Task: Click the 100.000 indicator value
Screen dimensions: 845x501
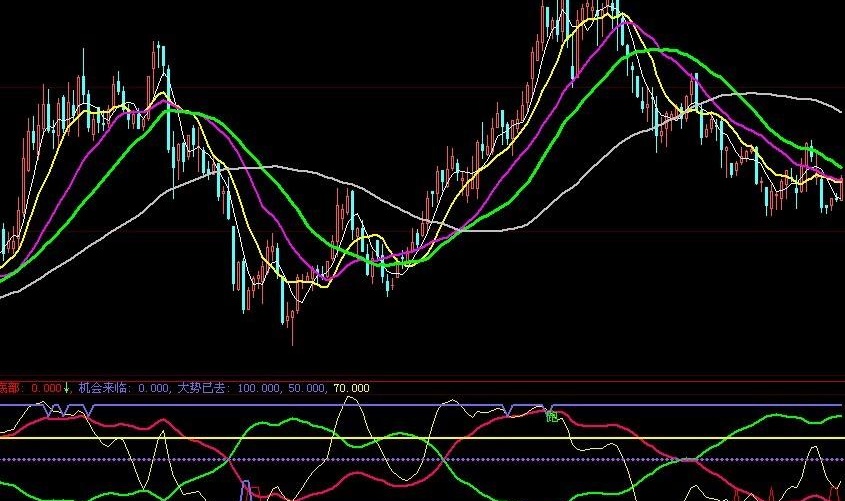Action: tap(258, 388)
